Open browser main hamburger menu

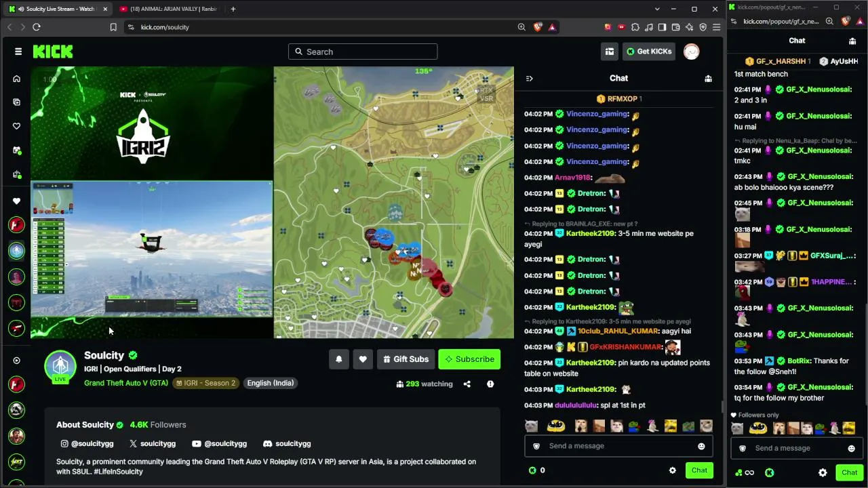coord(716,27)
